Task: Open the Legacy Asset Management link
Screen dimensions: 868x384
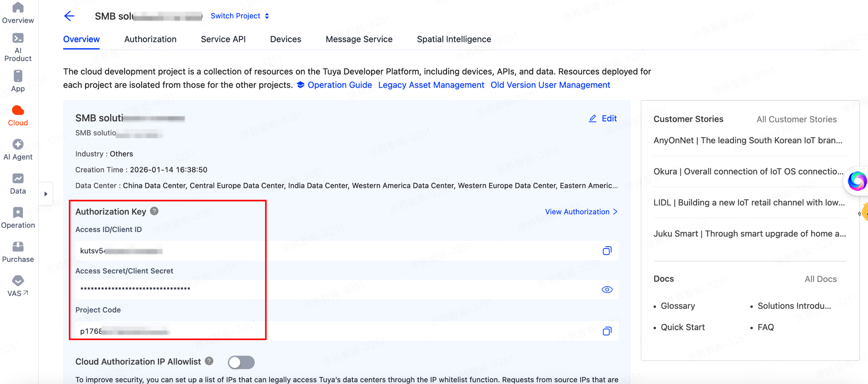Action: (431, 85)
